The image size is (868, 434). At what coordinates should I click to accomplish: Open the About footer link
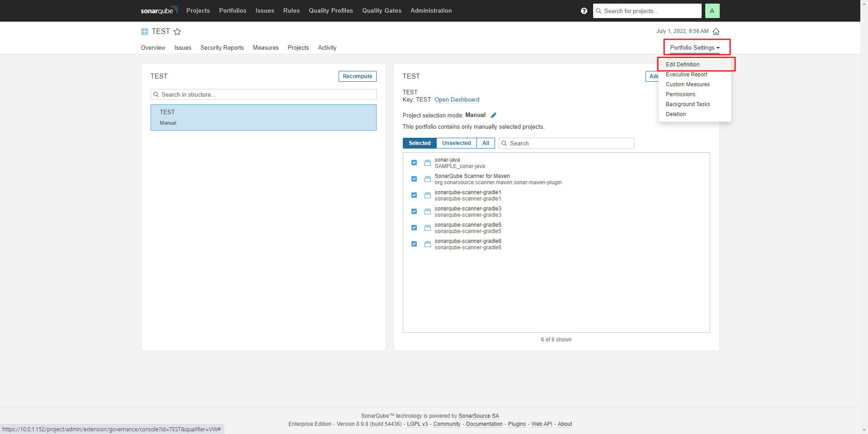tap(565, 424)
